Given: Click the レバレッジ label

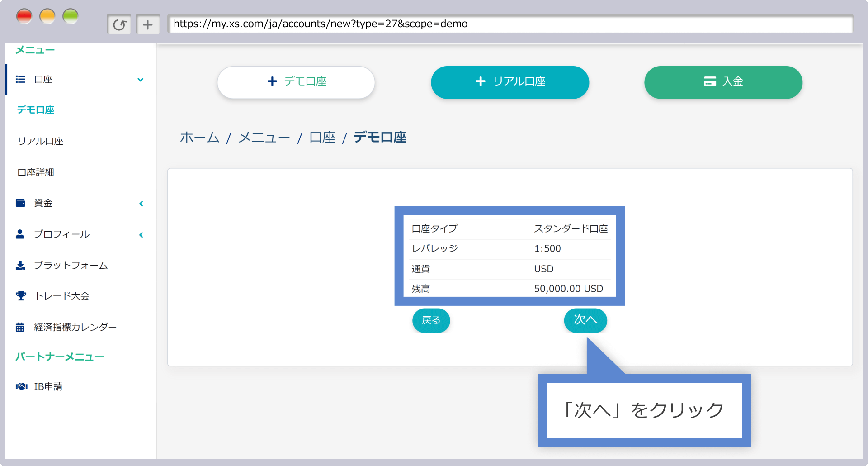Looking at the screenshot, I should tap(434, 248).
